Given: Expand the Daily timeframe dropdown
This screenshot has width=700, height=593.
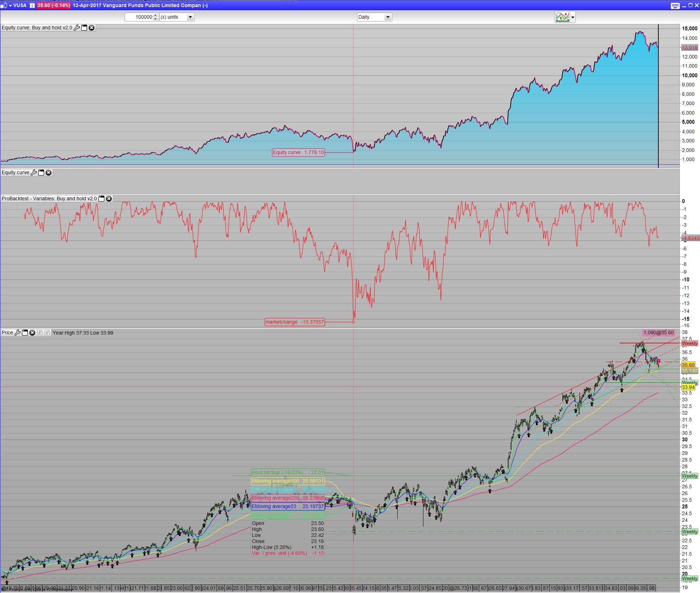Looking at the screenshot, I should (387, 17).
